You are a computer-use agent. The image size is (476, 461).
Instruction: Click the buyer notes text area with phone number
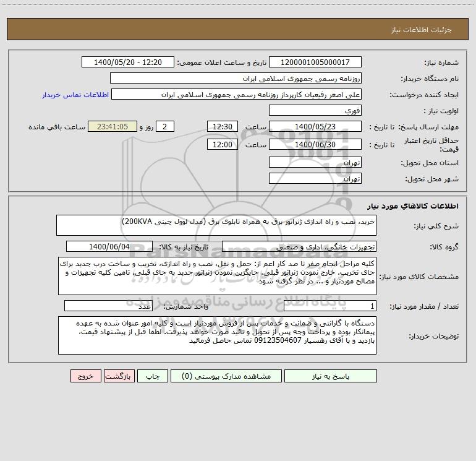[217, 335]
